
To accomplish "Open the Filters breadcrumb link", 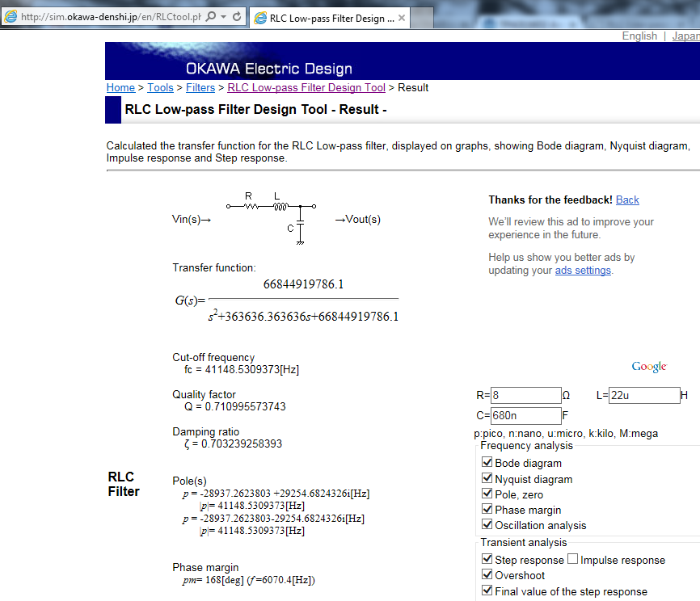I will pyautogui.click(x=200, y=87).
